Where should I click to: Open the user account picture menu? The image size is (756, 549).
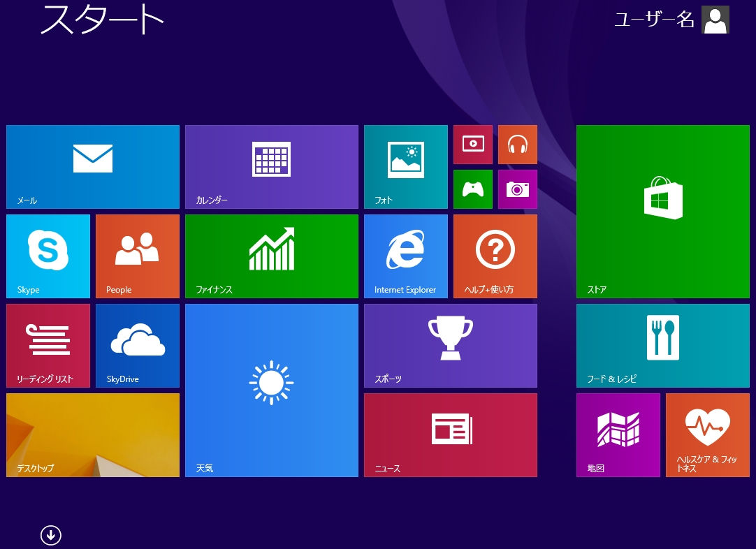715,20
